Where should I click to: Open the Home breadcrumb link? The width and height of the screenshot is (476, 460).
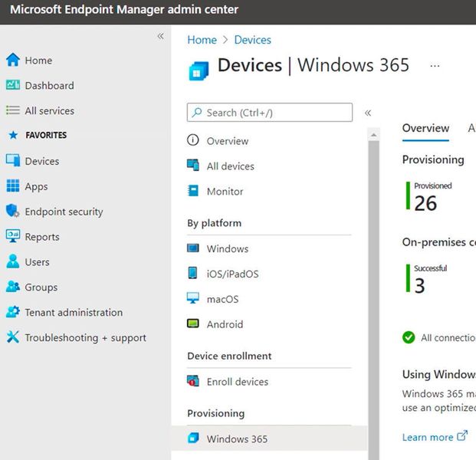tap(202, 40)
